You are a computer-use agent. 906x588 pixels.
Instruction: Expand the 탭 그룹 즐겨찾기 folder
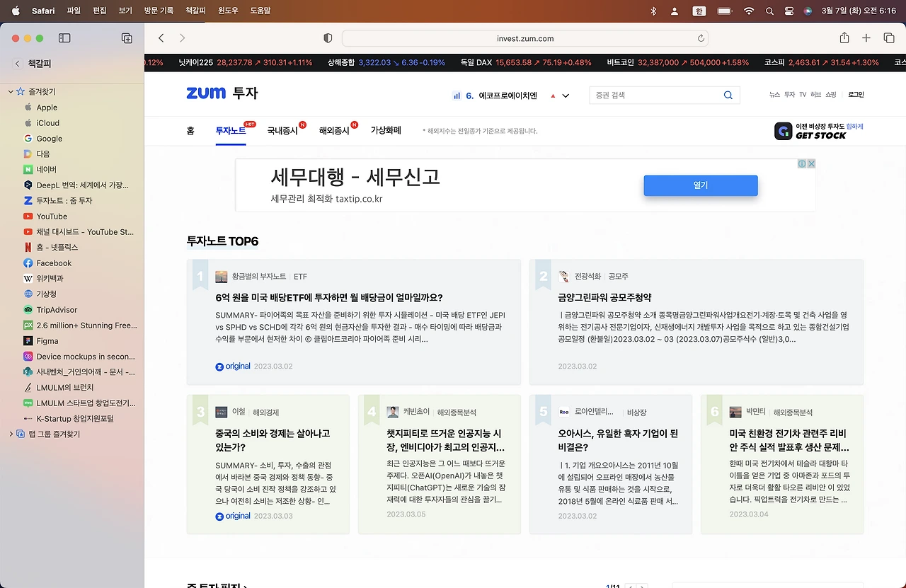tap(11, 434)
